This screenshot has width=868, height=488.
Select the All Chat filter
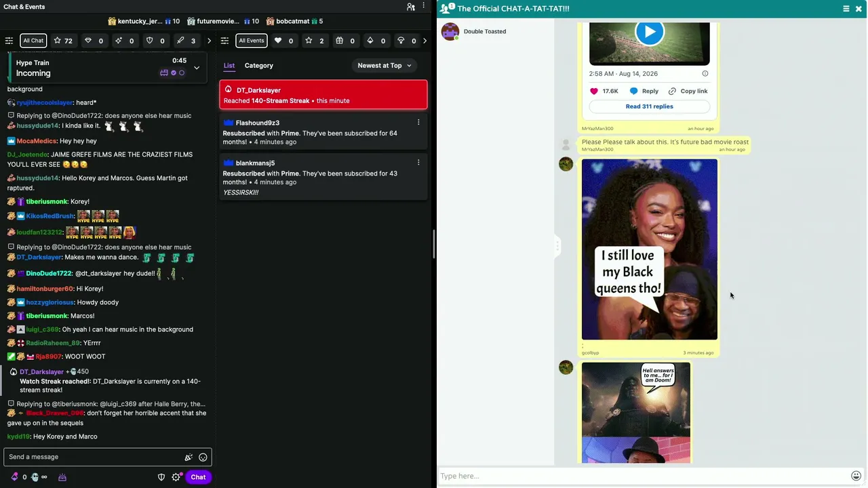[33, 41]
